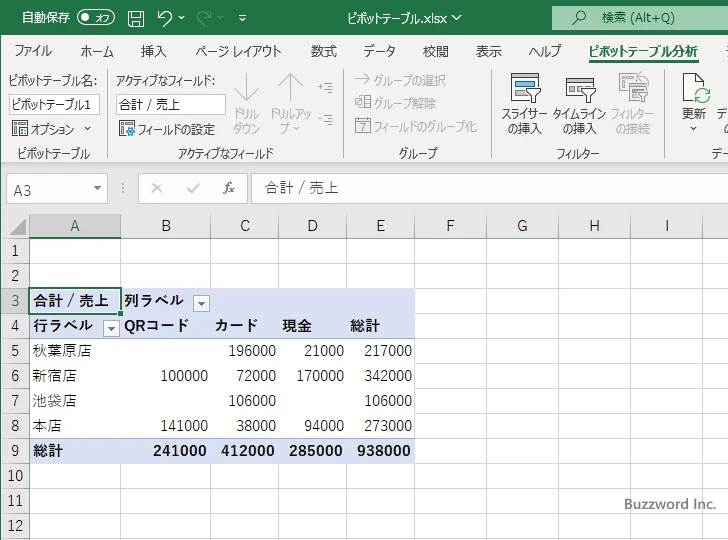Switch to the データ ribbon tab
Screen dimensions: 728x540
pos(379,51)
